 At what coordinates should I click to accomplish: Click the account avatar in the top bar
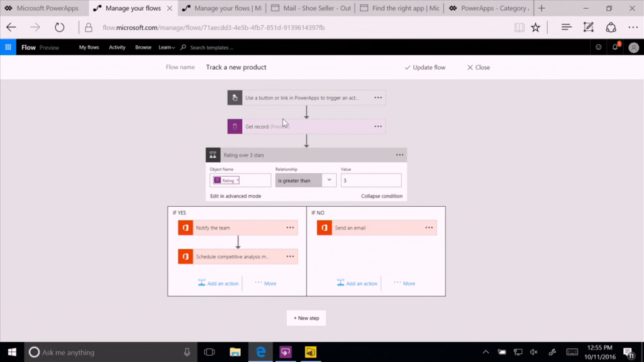[633, 47]
